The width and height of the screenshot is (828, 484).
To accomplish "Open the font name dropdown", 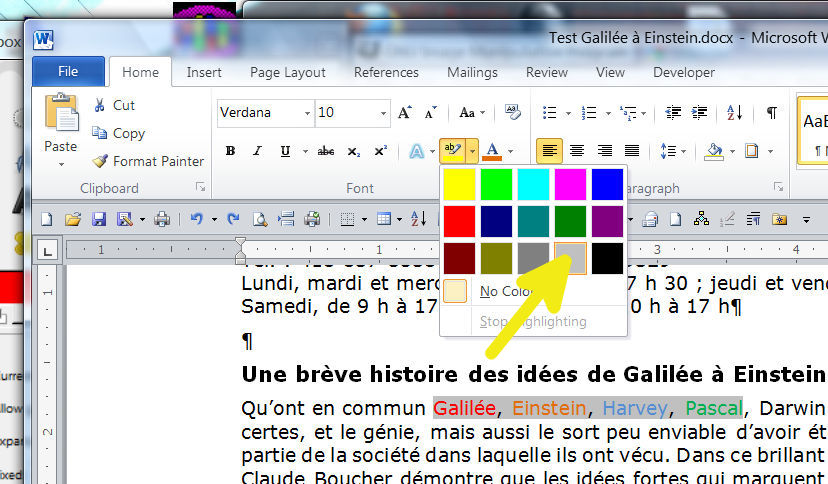I will (307, 113).
